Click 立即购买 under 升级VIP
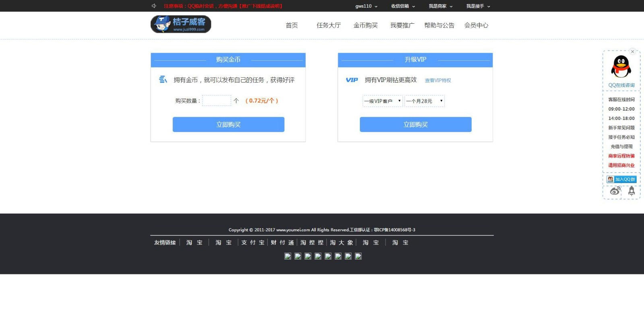 pos(415,125)
